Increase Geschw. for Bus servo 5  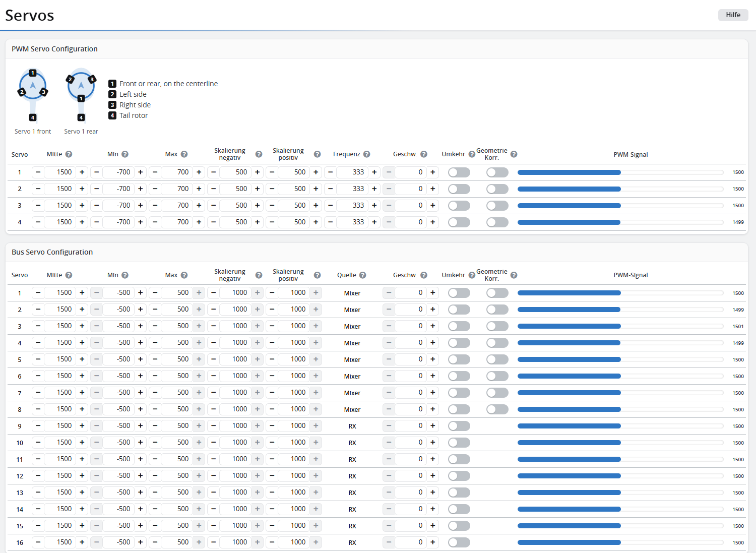point(433,359)
